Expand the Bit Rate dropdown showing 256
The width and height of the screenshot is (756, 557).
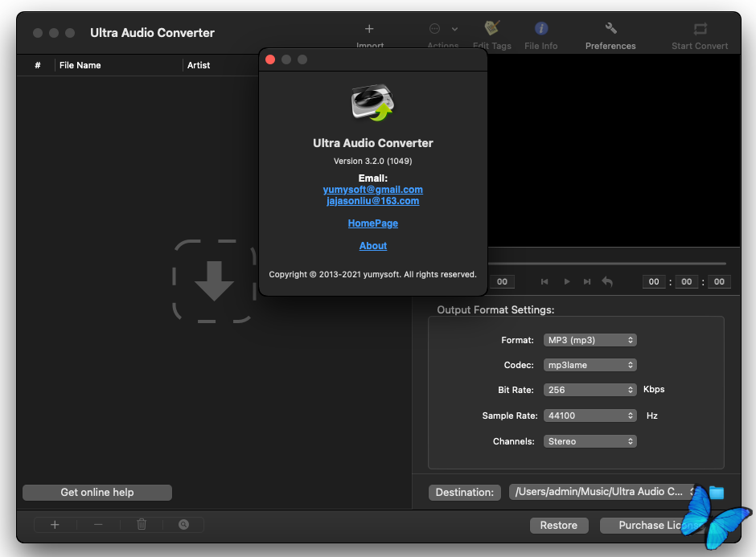coord(590,390)
